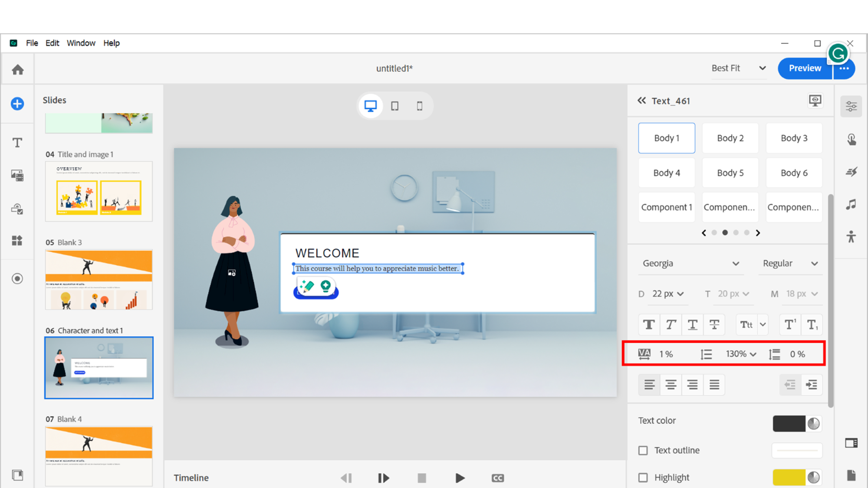Image resolution: width=868 pixels, height=488 pixels.
Task: Select the Text tool in left toolbar
Action: pos(17,143)
